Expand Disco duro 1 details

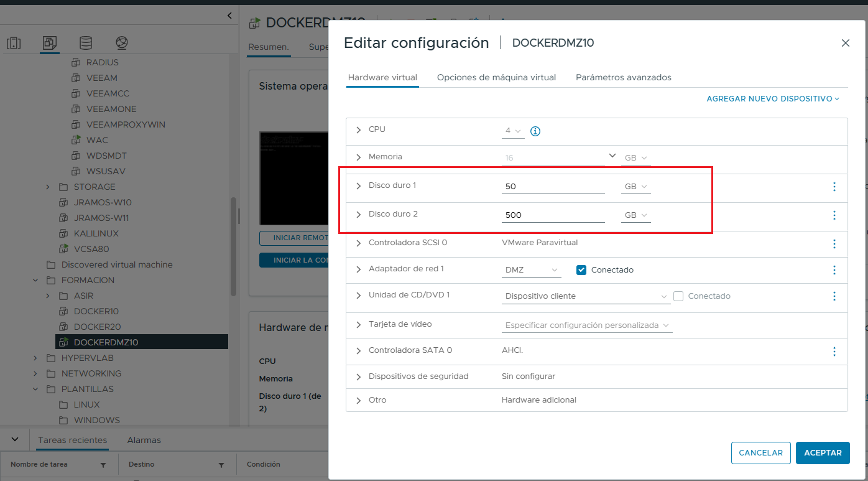[358, 186]
